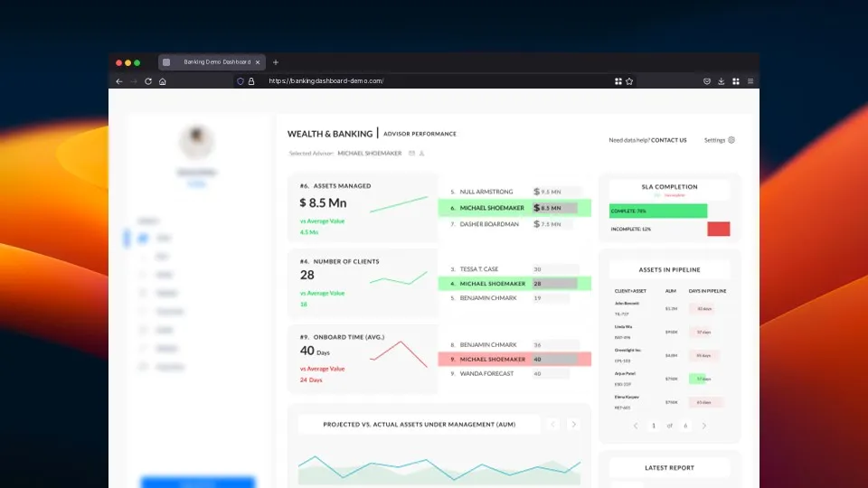Click the grid icon inside the address bar

pos(618,81)
